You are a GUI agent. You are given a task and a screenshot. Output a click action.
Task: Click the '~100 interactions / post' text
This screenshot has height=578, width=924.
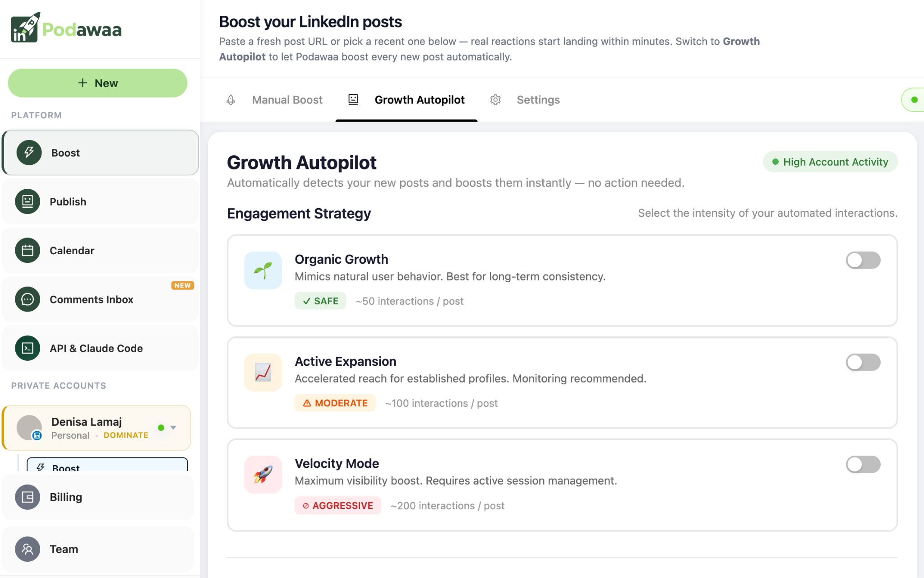(441, 403)
